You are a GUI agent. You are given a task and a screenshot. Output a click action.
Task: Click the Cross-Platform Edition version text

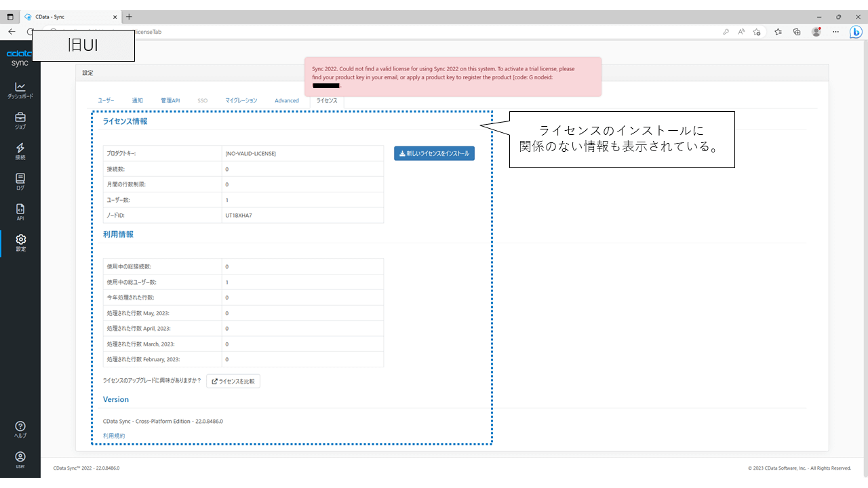click(x=163, y=421)
